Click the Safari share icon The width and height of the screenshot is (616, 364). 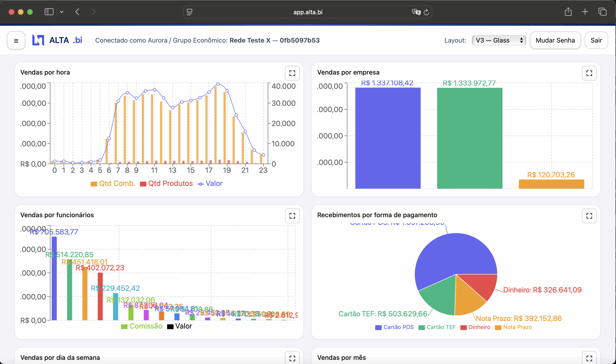568,12
